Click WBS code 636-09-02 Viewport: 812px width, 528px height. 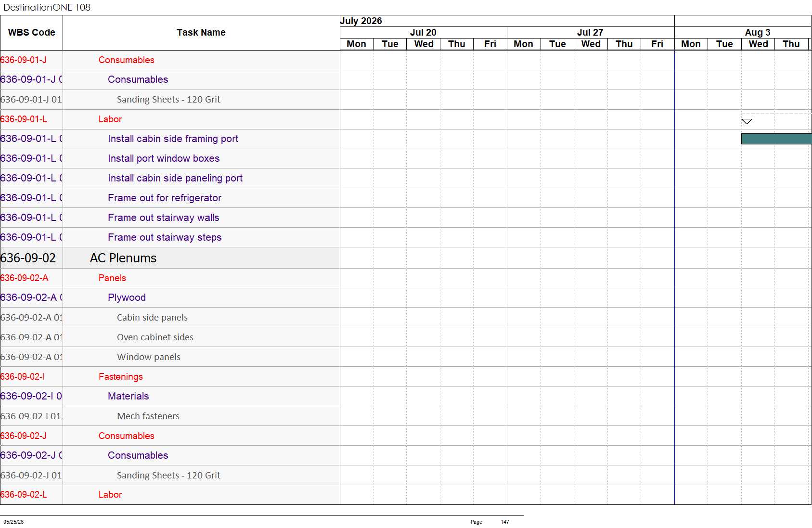(28, 258)
